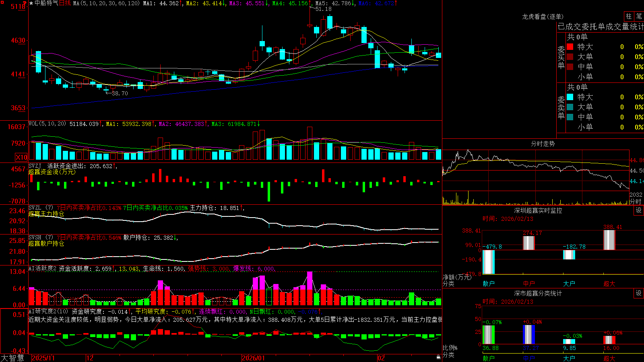
Task: Click the star icon before 中船特气
Action: [x=31, y=3]
